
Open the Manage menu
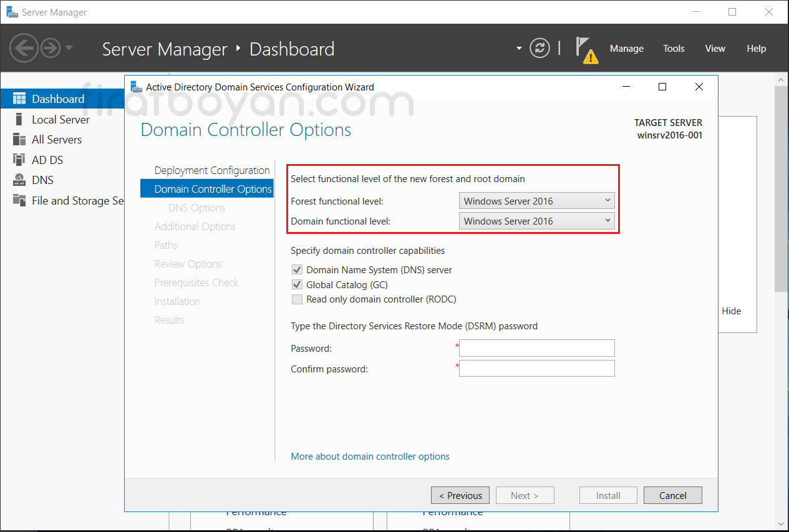pyautogui.click(x=626, y=49)
